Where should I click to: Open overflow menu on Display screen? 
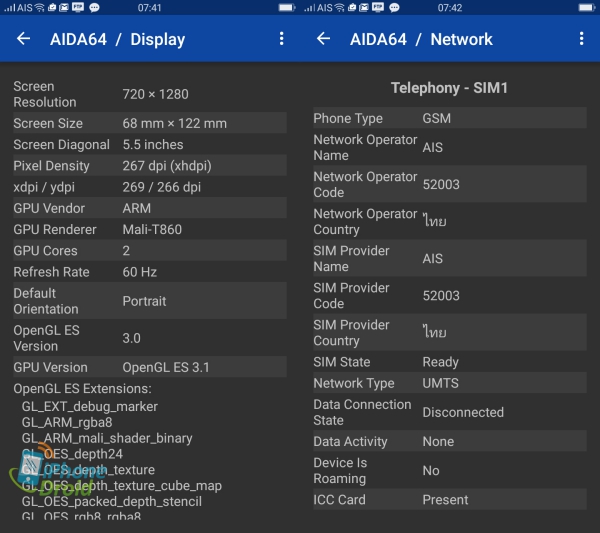[x=281, y=38]
